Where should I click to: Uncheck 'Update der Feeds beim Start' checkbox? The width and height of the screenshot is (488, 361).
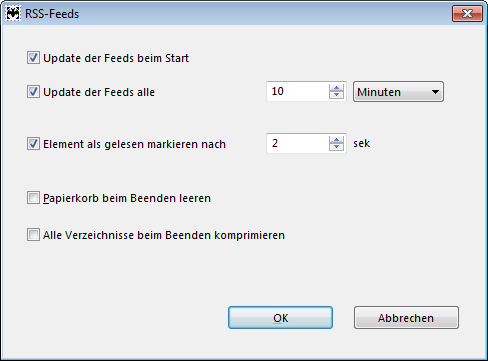33,58
